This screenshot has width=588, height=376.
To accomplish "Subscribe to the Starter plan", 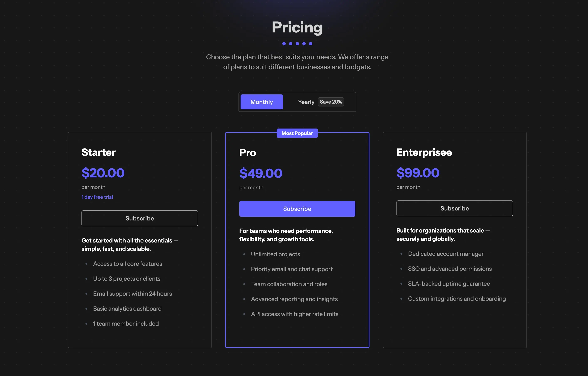I will point(140,218).
